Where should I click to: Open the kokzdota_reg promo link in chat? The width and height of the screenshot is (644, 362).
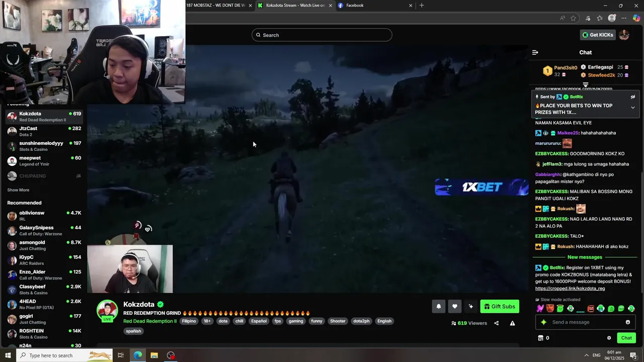(570, 289)
